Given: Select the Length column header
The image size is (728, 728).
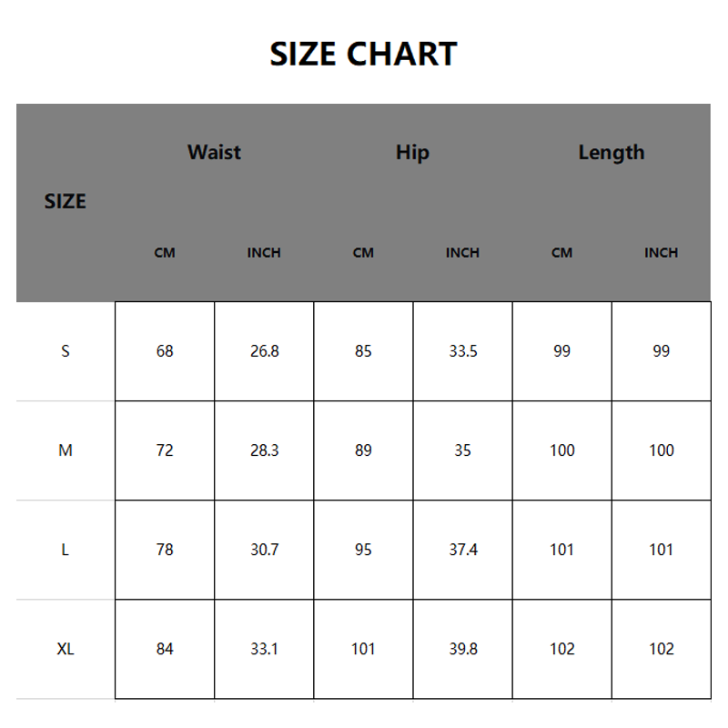Looking at the screenshot, I should pyautogui.click(x=611, y=152).
